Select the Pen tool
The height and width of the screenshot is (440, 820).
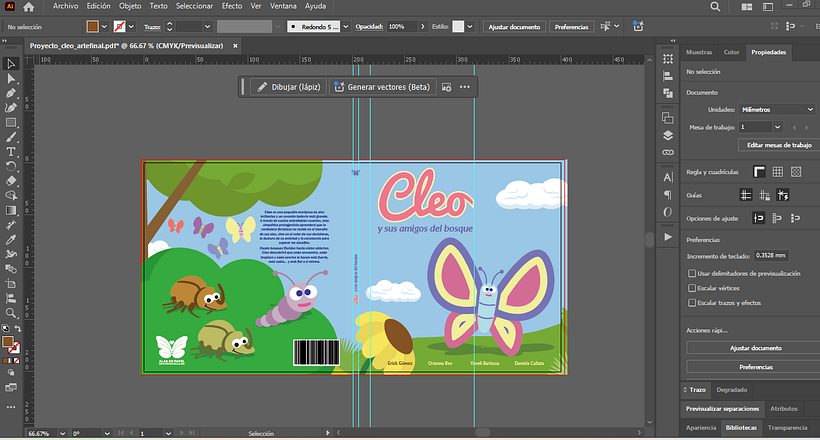click(x=10, y=93)
